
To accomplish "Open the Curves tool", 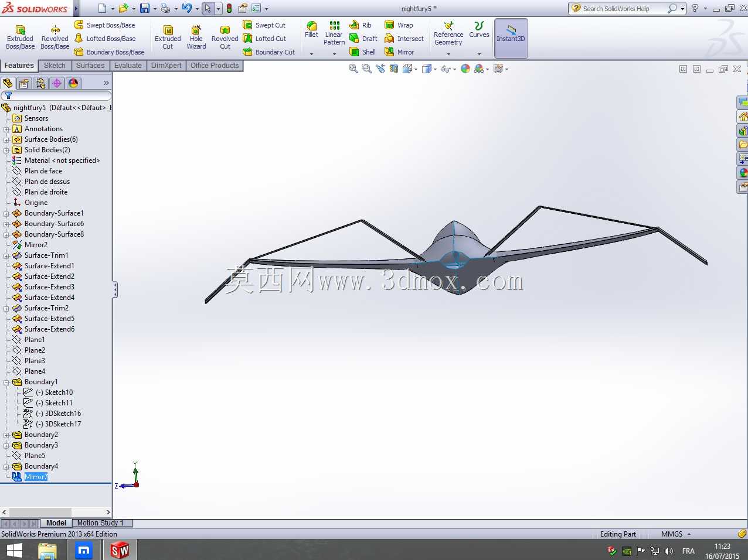I will tap(479, 30).
